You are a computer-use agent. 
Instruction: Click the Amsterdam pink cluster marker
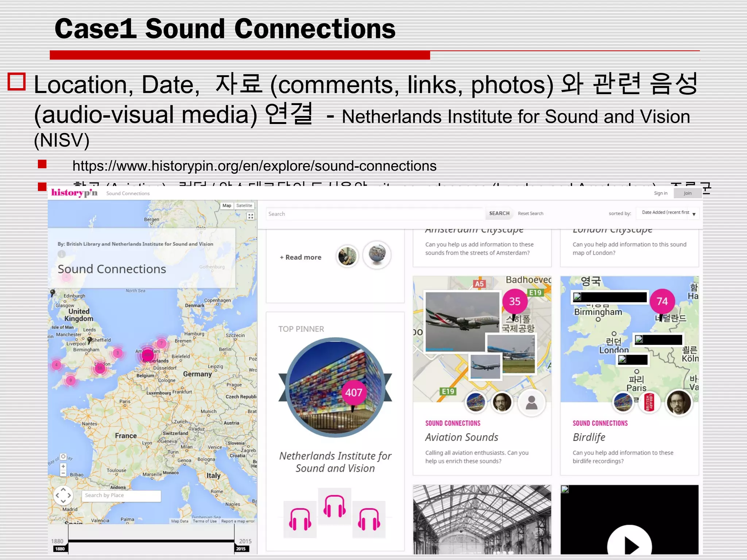click(x=147, y=354)
